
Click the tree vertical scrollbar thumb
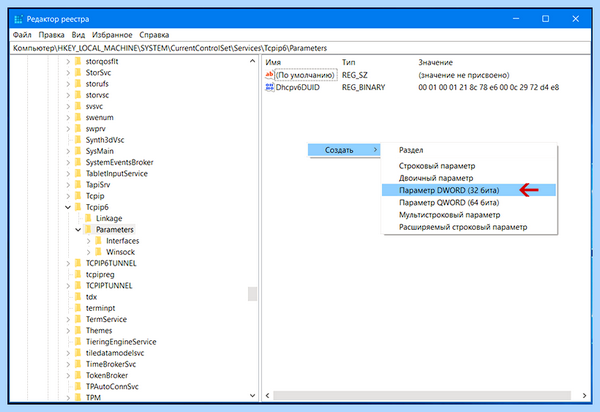pyautogui.click(x=252, y=294)
